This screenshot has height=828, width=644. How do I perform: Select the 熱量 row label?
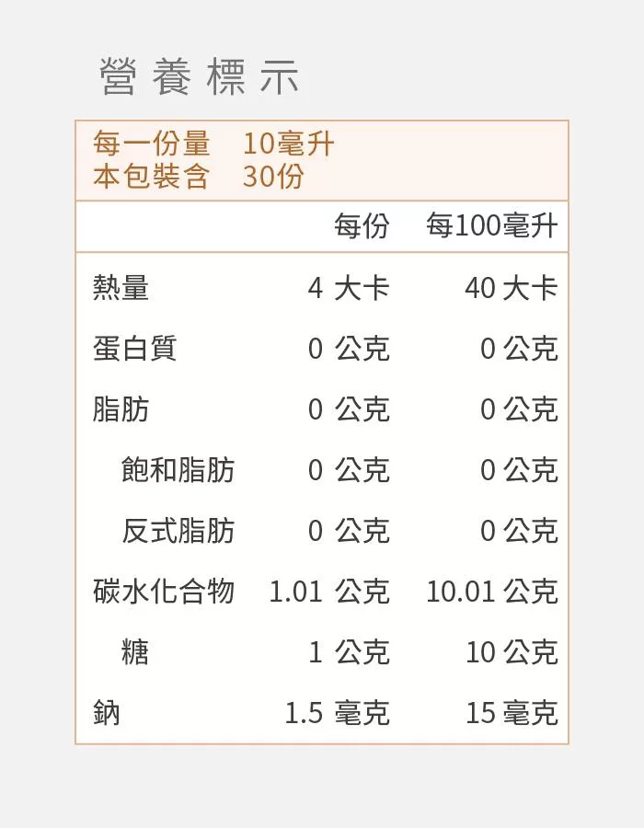tap(121, 288)
